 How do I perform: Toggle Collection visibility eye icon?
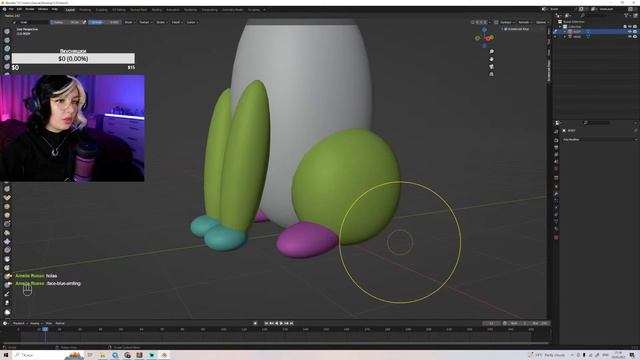(630, 27)
